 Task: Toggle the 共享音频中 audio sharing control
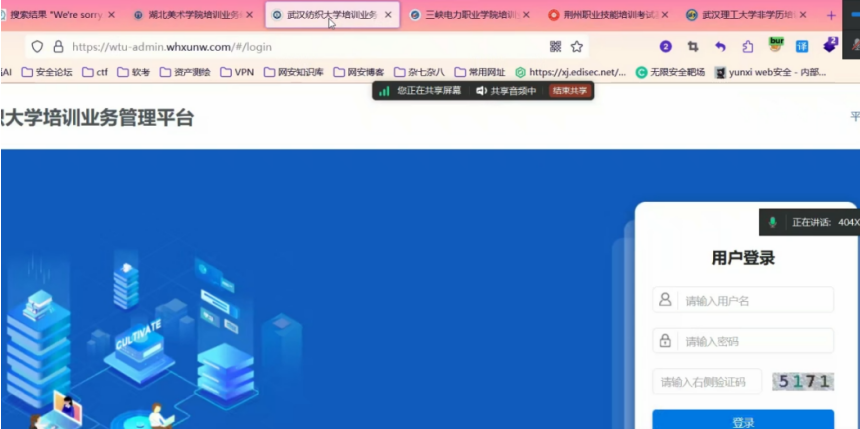tap(507, 91)
